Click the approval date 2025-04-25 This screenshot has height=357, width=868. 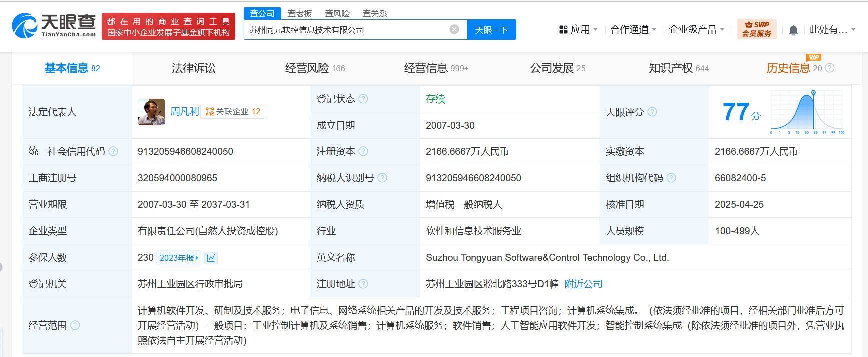(739, 204)
